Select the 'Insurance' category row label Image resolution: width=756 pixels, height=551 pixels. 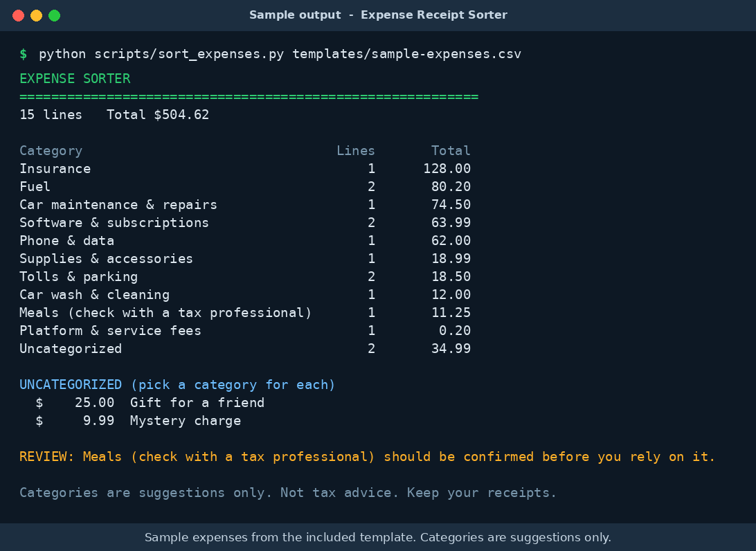[x=55, y=169]
